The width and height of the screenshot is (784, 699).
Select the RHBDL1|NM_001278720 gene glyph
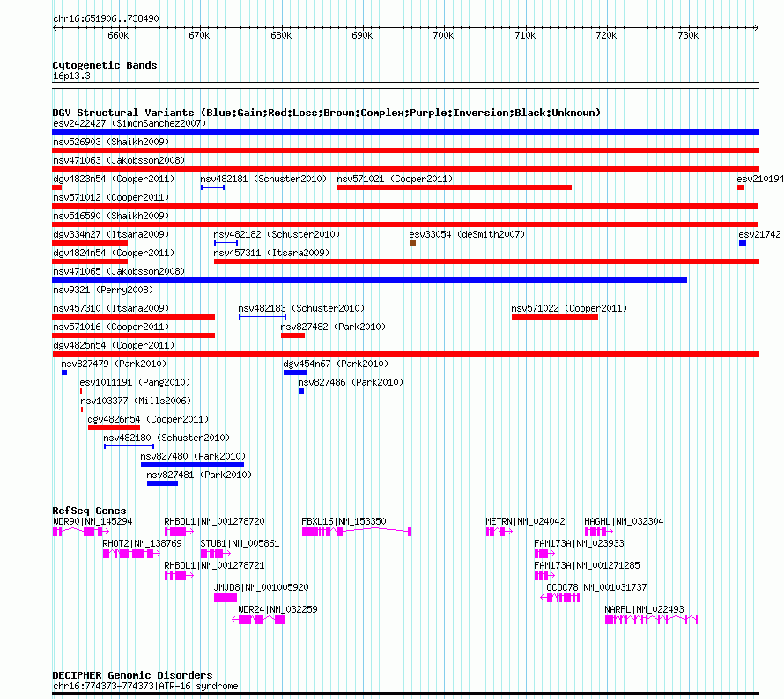point(179,532)
